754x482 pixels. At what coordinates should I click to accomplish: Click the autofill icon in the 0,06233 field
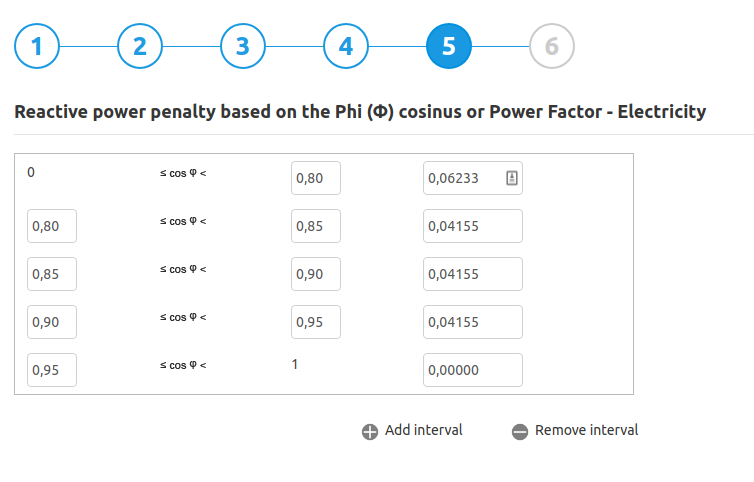512,178
